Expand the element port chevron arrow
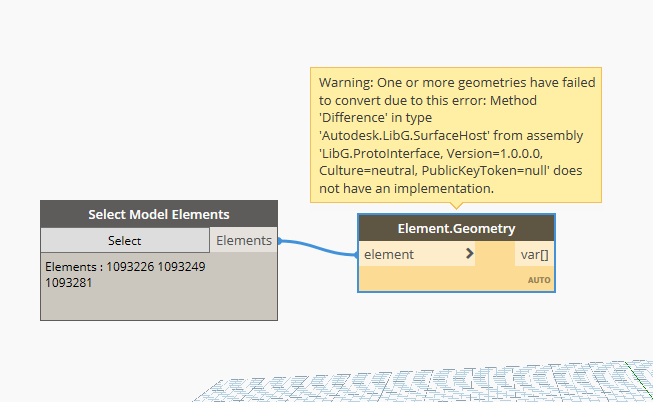 [x=469, y=254]
